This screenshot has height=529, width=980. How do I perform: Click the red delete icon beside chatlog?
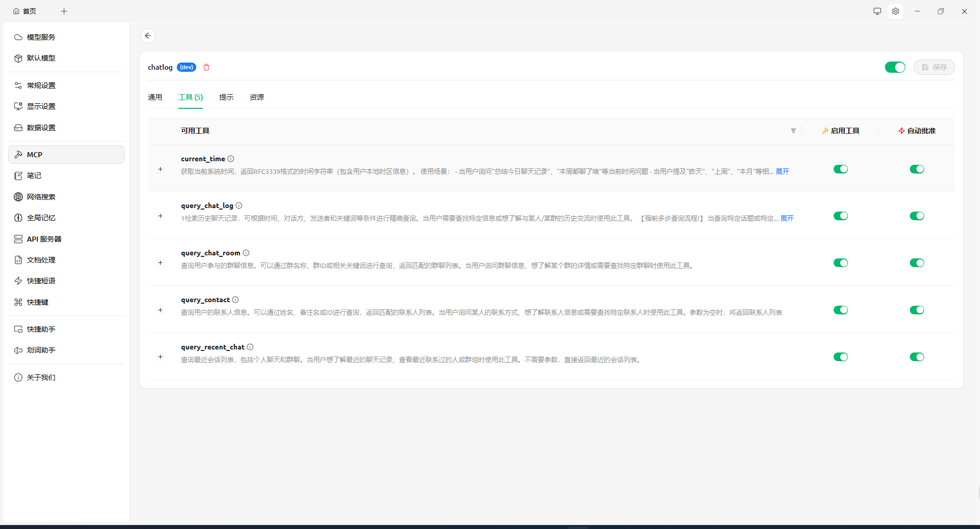[206, 67]
